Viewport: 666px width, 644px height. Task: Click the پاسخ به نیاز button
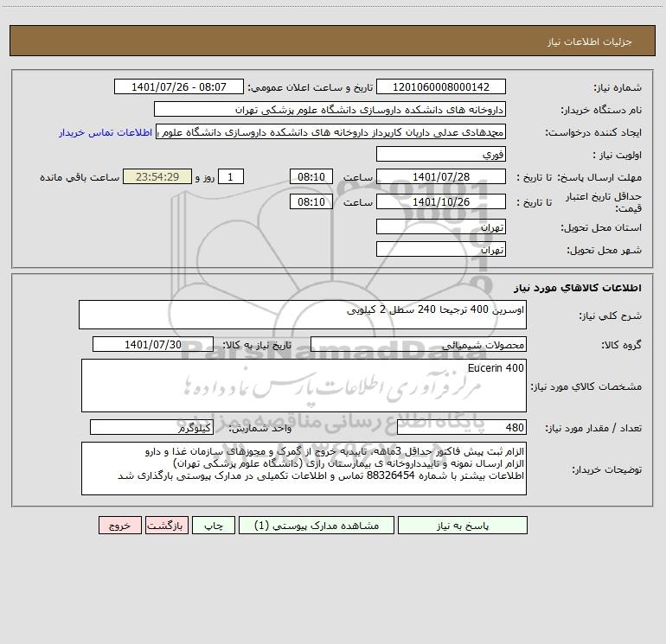(x=463, y=525)
